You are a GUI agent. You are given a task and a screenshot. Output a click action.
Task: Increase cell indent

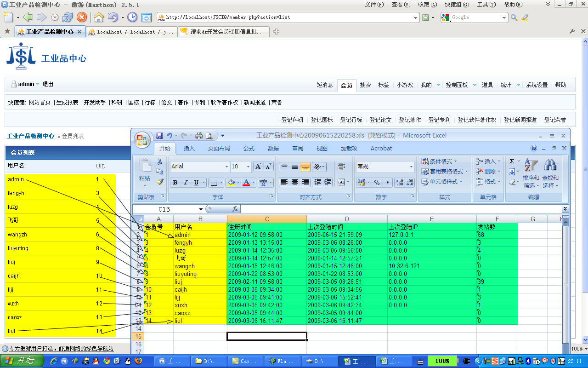(x=328, y=182)
